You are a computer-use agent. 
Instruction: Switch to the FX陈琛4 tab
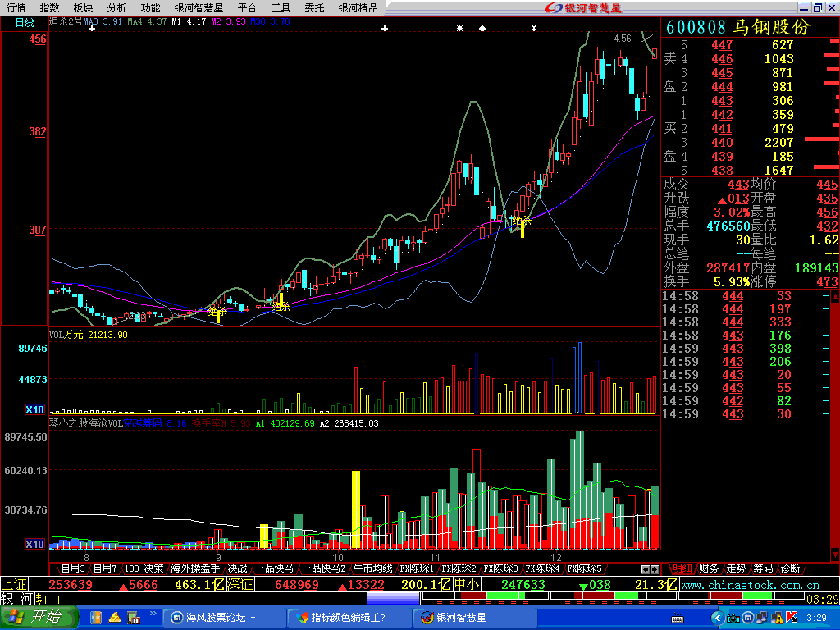pyautogui.click(x=543, y=568)
